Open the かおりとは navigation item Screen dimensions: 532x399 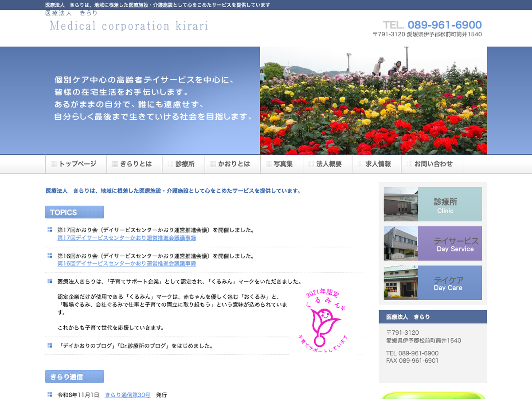(x=233, y=164)
